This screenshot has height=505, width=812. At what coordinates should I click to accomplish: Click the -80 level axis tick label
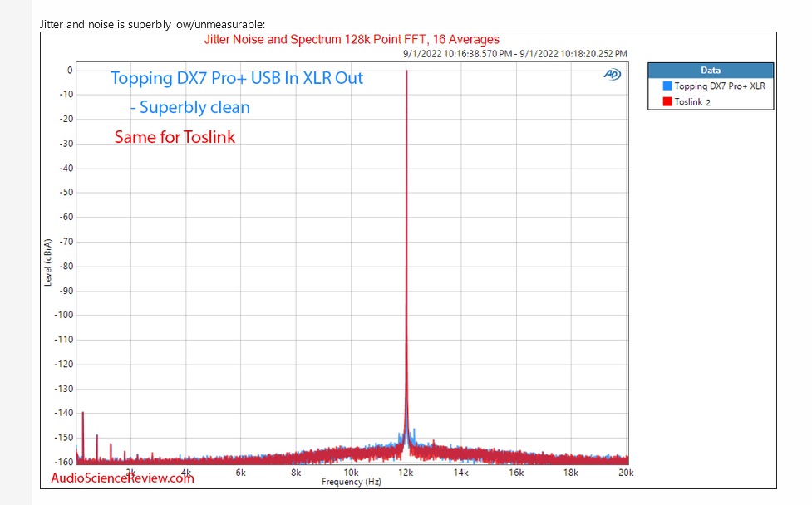[66, 267]
